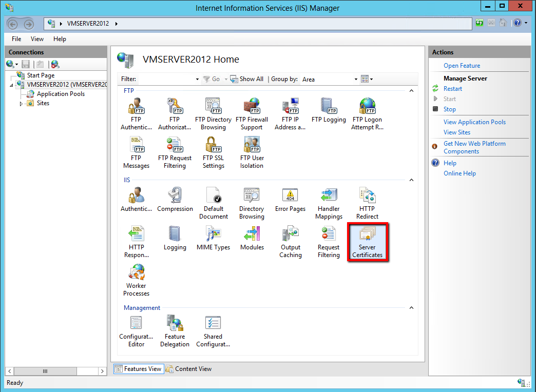
Task: Open the MIME Types feature
Action: pos(213,238)
